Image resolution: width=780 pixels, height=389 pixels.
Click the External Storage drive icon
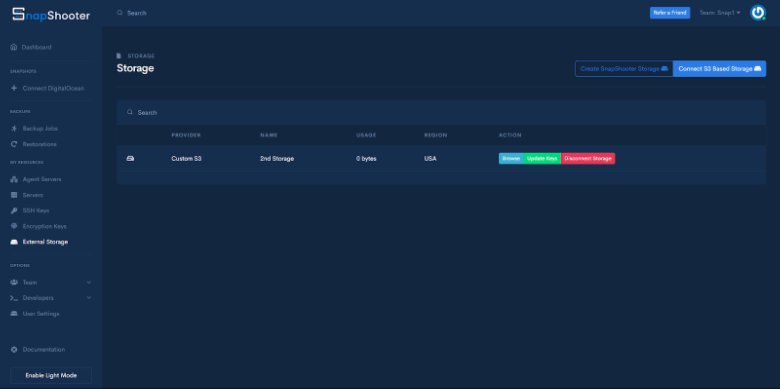[x=14, y=242]
